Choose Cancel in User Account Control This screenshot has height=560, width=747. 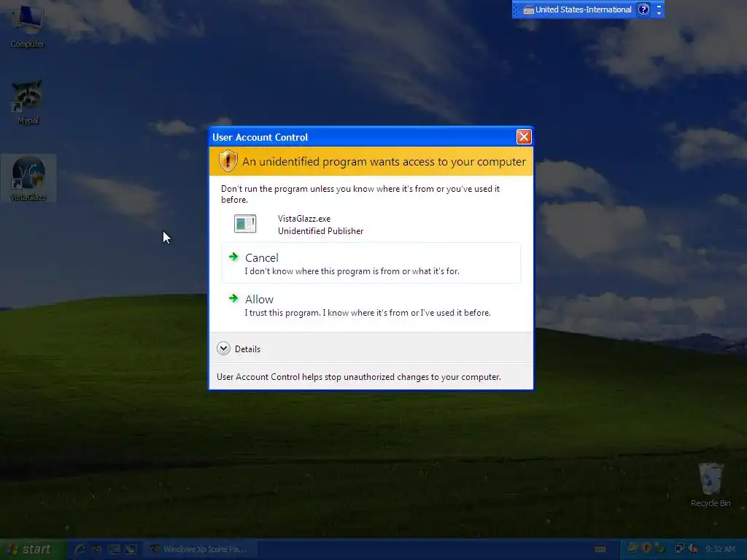coord(371,262)
